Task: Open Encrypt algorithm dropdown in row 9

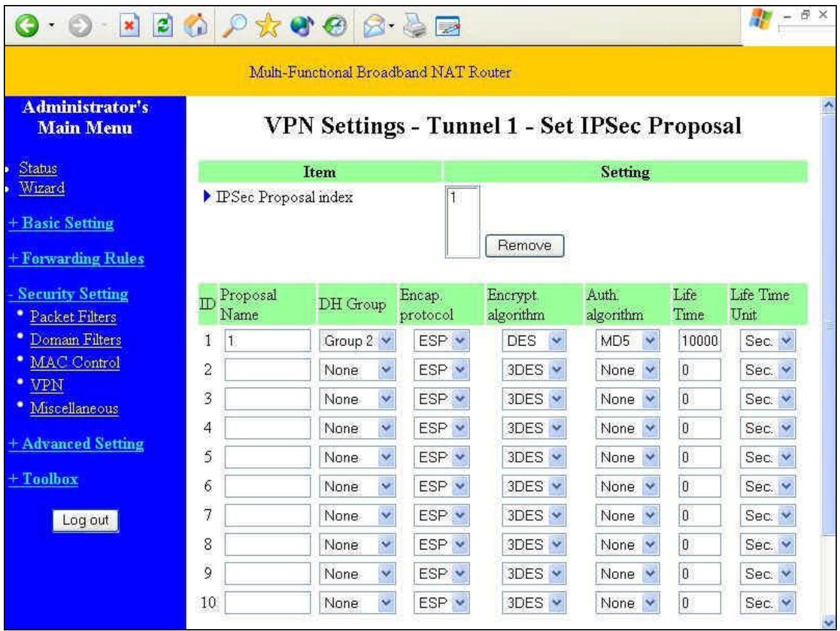Action: (x=533, y=574)
